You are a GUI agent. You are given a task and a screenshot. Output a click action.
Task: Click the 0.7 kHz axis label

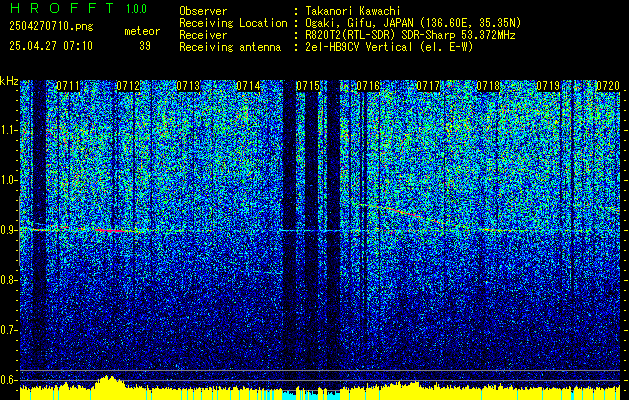click(x=8, y=330)
